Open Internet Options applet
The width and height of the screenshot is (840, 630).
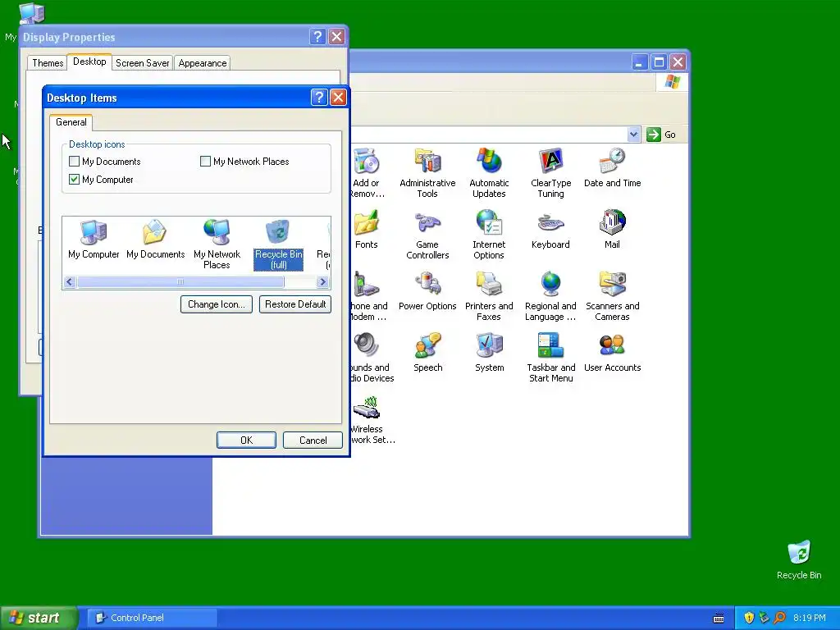pyautogui.click(x=489, y=235)
